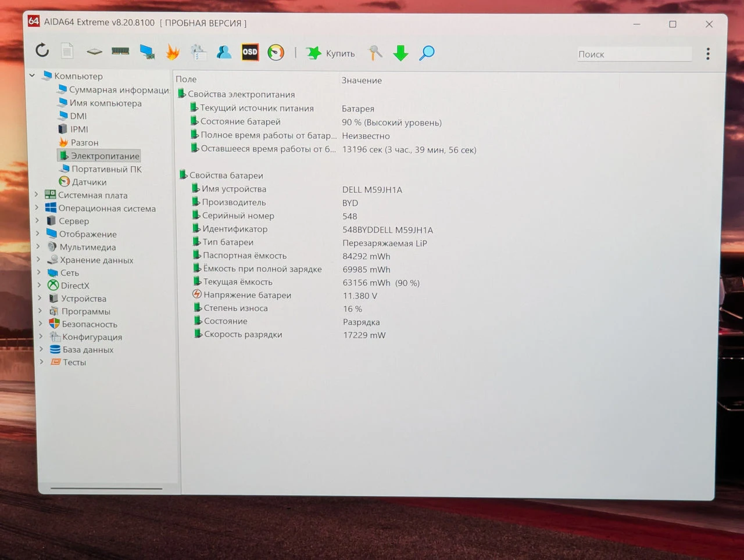The image size is (744, 560).
Task: Expand the Системная плата node
Action: (37, 195)
